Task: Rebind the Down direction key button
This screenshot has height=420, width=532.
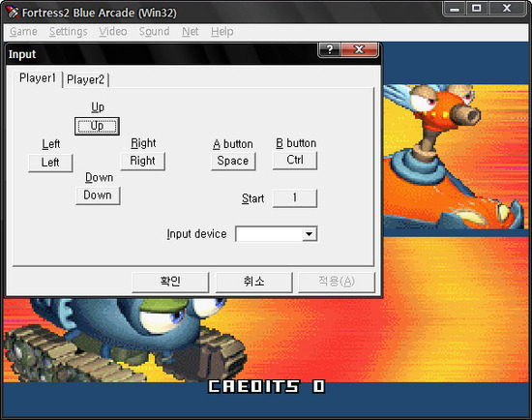Action: point(98,195)
